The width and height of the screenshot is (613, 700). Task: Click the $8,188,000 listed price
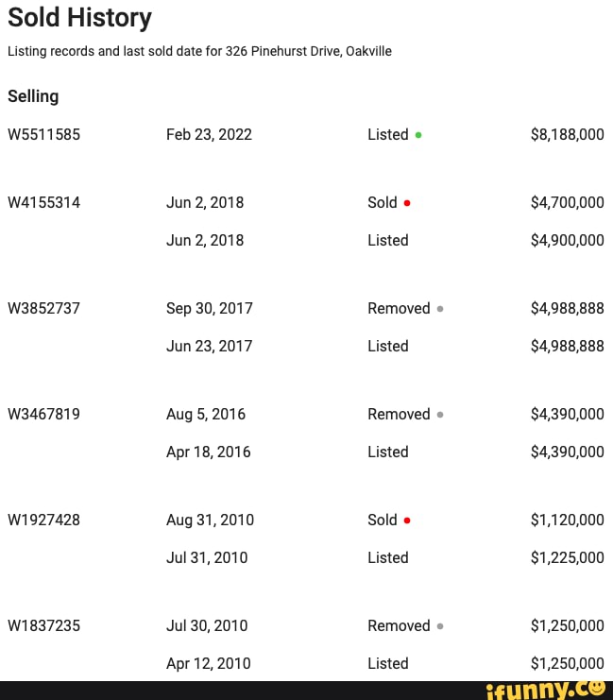[567, 135]
